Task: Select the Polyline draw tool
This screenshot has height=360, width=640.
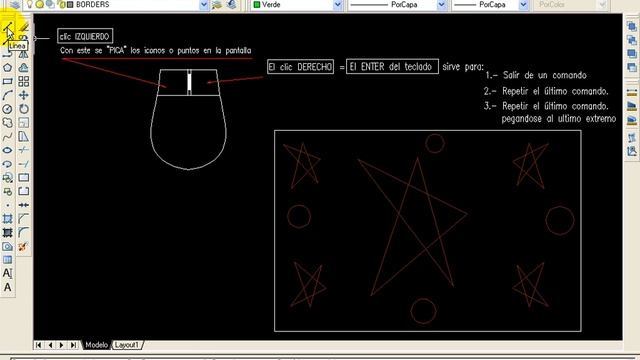Action: (x=8, y=54)
